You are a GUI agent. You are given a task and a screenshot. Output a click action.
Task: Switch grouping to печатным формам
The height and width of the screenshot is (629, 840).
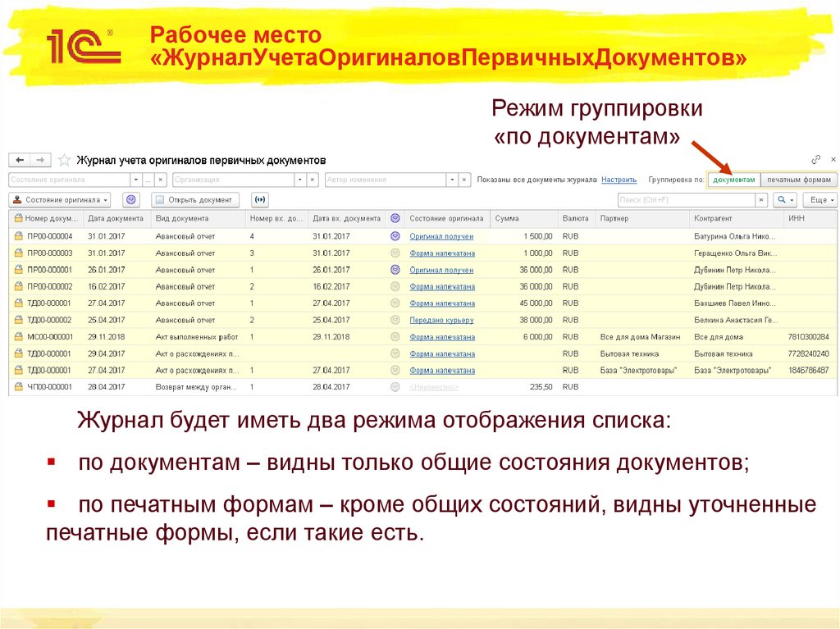tap(799, 180)
